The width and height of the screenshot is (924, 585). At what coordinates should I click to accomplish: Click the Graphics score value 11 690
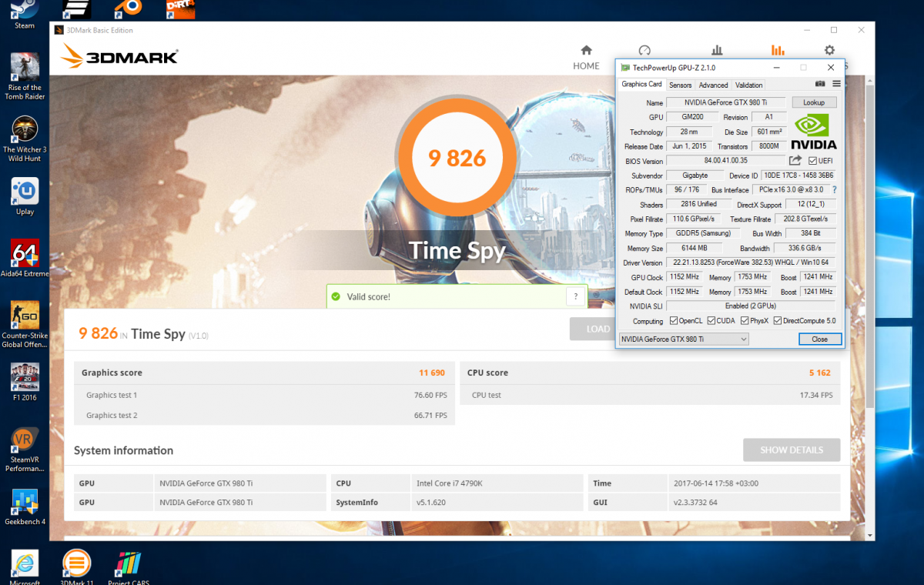coord(432,373)
